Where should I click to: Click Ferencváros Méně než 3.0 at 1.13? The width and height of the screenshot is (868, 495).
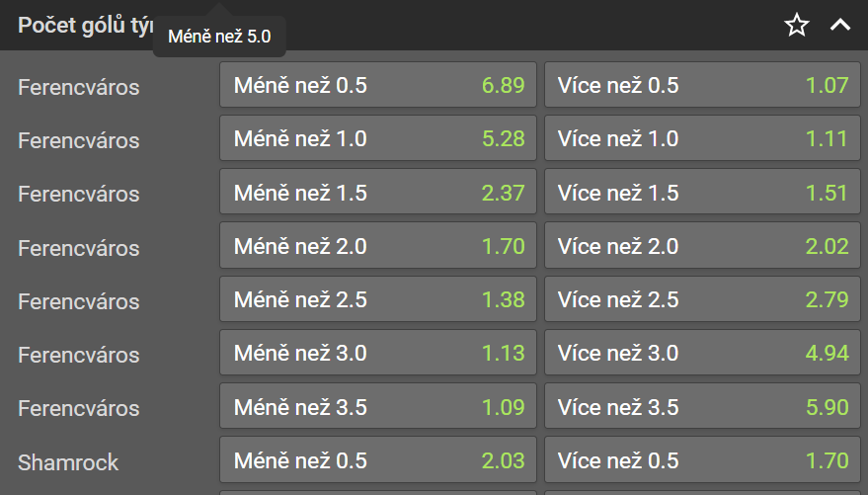click(x=378, y=353)
